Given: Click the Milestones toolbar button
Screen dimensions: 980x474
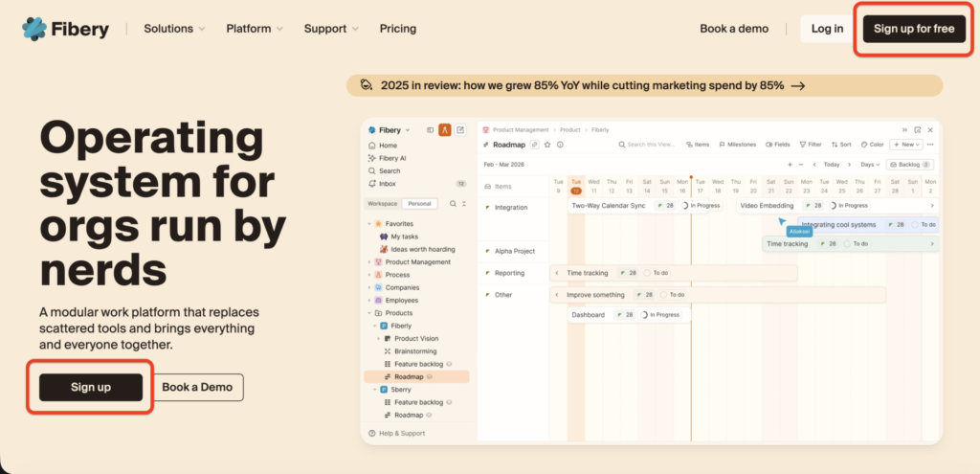Looking at the screenshot, I should [x=737, y=145].
